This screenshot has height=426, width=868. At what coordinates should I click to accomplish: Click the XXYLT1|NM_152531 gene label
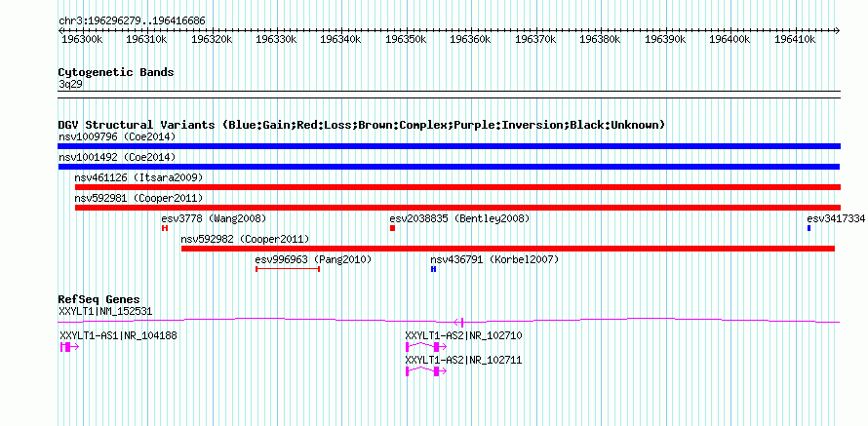(x=105, y=312)
